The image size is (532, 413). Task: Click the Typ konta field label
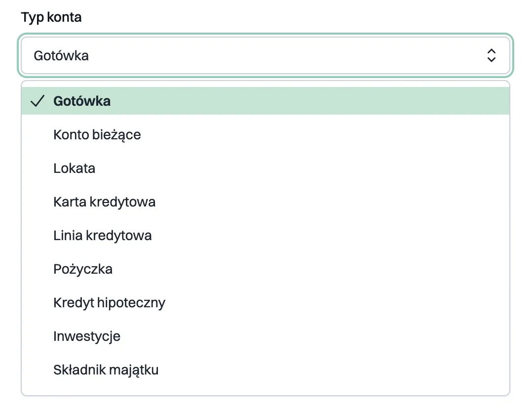point(51,17)
